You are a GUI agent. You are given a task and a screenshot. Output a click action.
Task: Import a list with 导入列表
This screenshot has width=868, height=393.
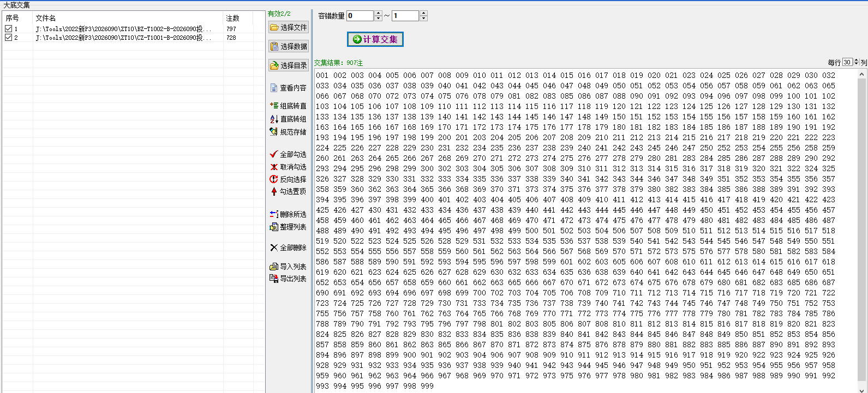pyautogui.click(x=289, y=267)
